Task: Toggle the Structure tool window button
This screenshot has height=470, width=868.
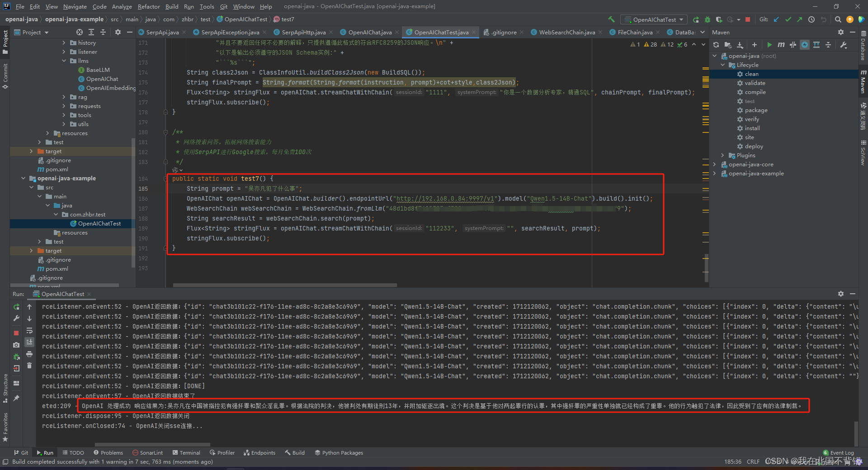Action: [x=5, y=387]
